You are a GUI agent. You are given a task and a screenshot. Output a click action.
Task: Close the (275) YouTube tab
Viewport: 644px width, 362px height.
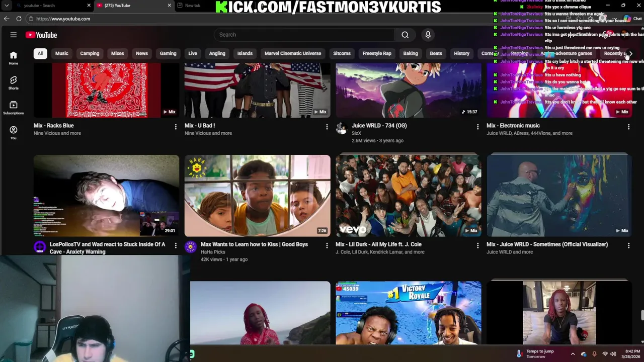coord(170,6)
